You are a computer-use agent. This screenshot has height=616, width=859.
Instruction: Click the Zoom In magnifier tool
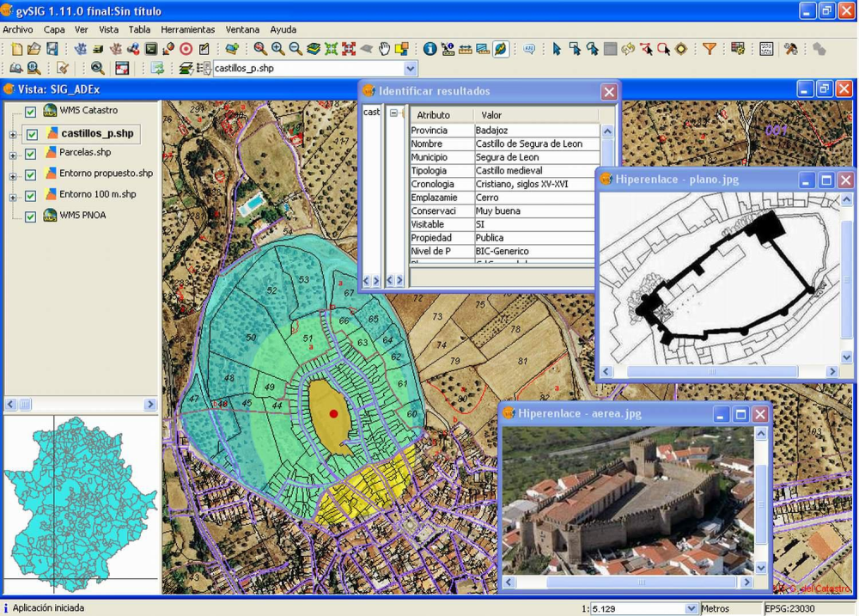pos(277,49)
